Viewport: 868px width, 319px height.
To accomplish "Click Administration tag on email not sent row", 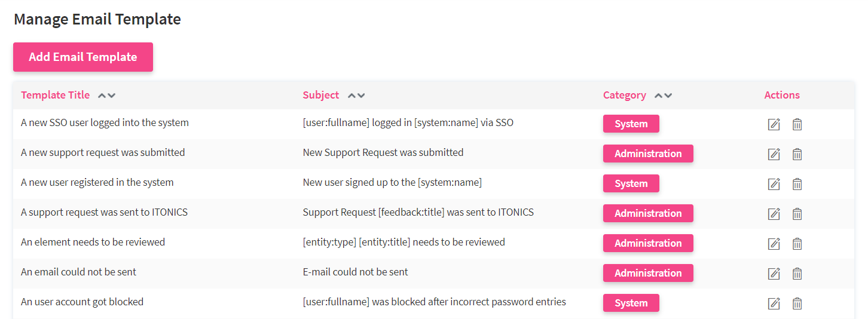I will click(x=648, y=273).
